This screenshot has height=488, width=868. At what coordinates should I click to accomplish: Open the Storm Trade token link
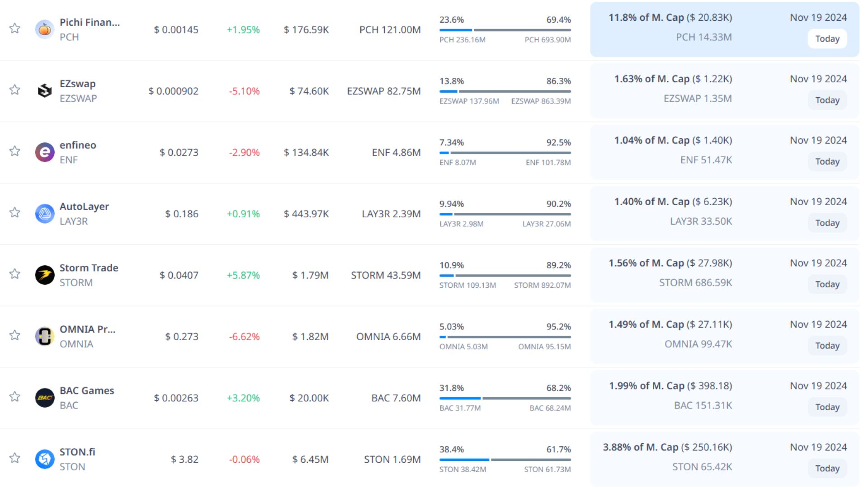[x=89, y=268]
